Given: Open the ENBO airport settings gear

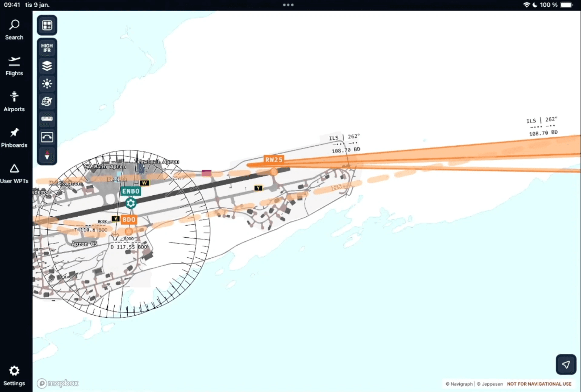Looking at the screenshot, I should pyautogui.click(x=130, y=203).
